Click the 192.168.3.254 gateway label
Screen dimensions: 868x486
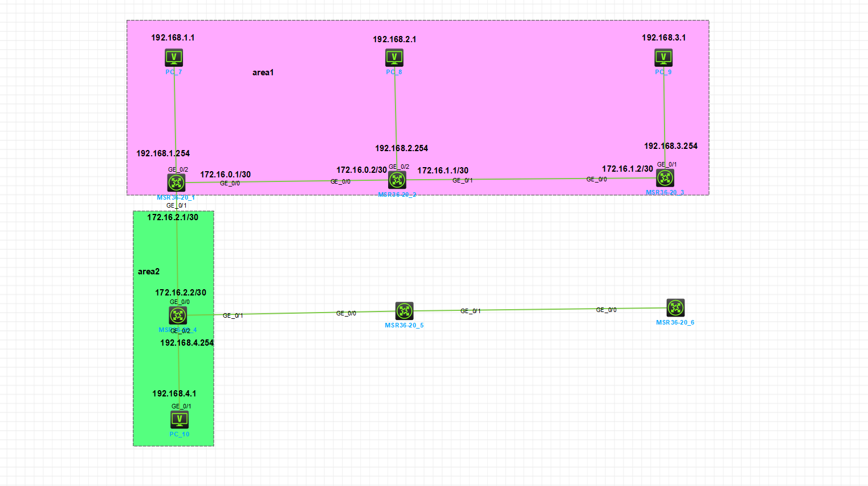[x=671, y=146]
